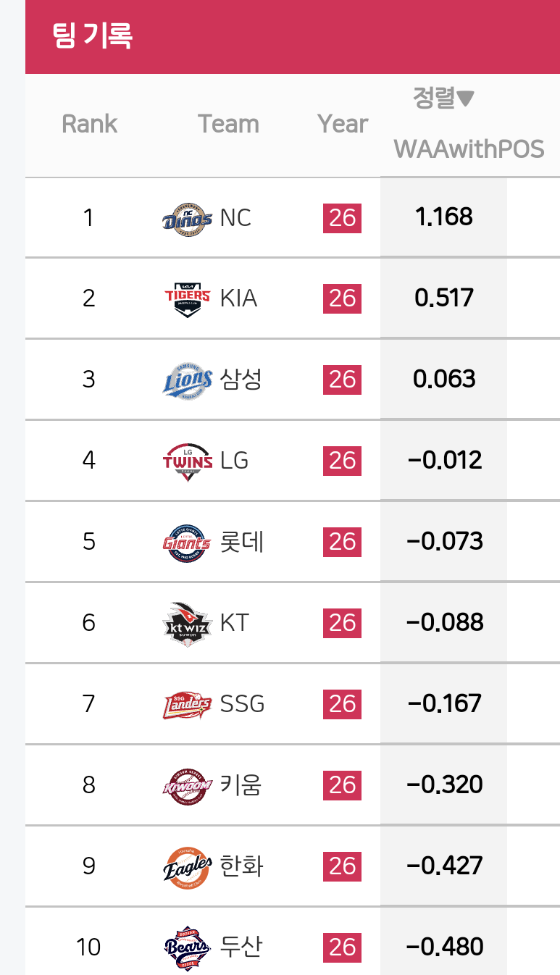Open the Hanwha Eagles logo
The height and width of the screenshot is (975, 560).
tap(188, 866)
